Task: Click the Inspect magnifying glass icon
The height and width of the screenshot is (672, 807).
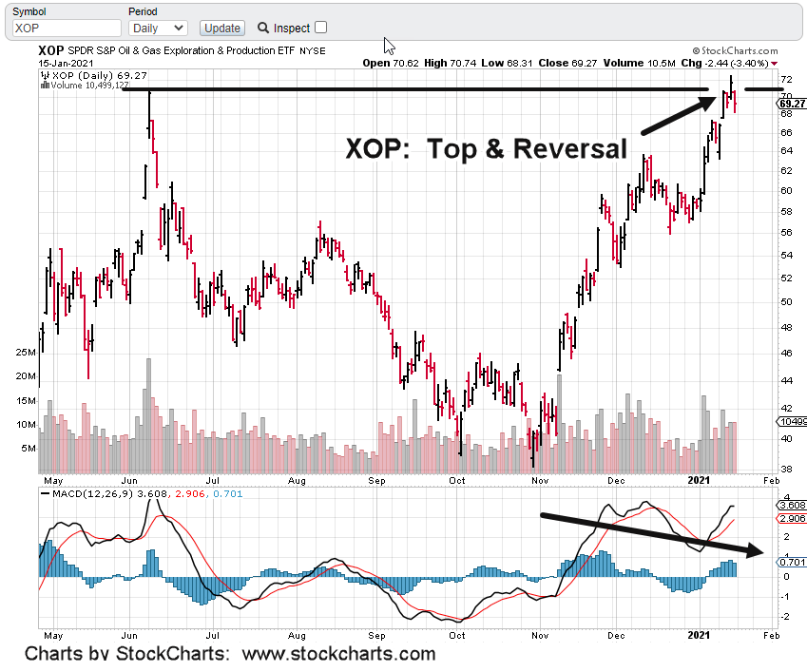Action: tap(263, 29)
